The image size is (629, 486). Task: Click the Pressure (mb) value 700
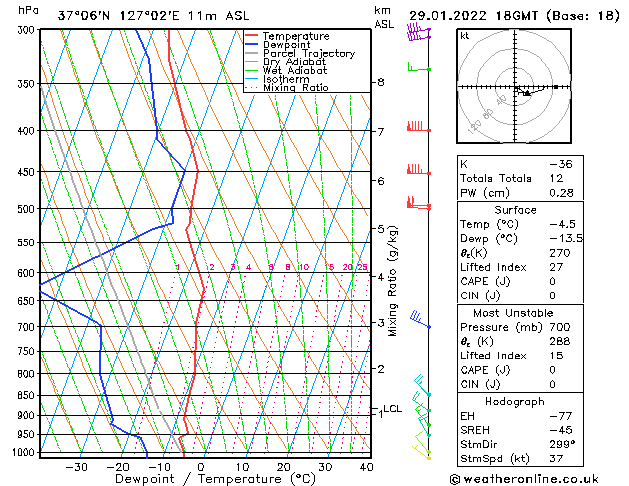pos(560,327)
